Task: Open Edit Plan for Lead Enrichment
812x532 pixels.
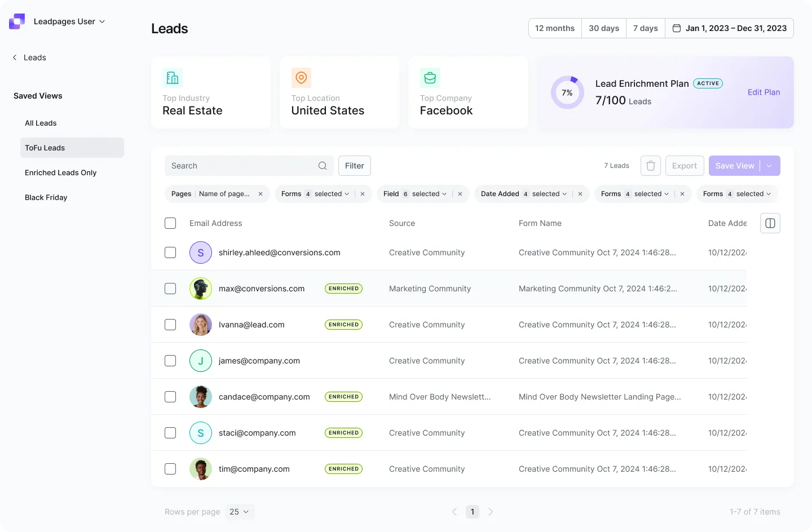Action: [x=764, y=92]
